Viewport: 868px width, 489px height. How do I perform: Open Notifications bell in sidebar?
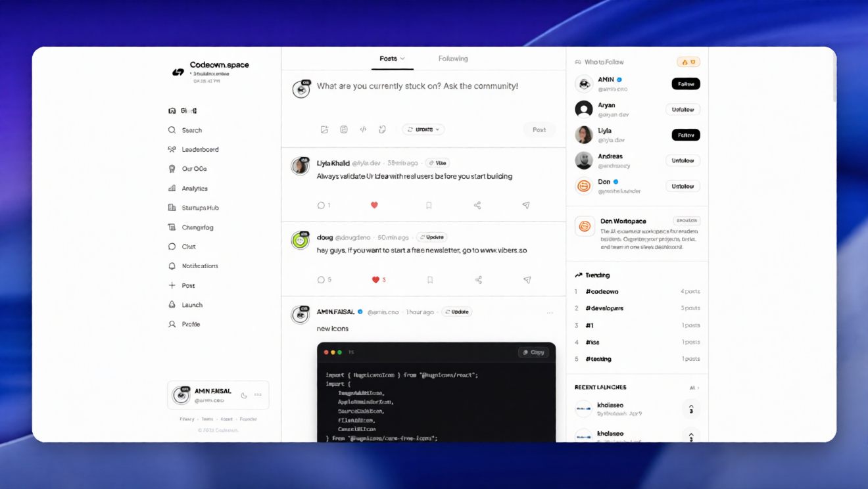click(193, 266)
